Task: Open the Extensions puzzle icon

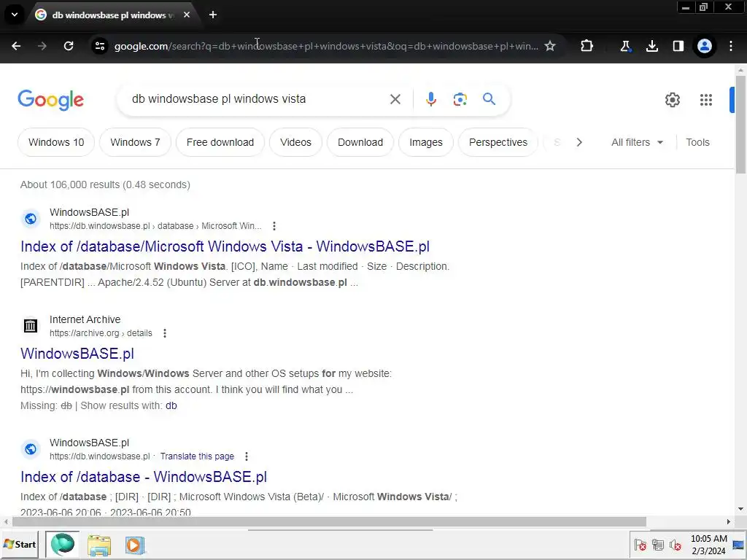Action: click(587, 46)
